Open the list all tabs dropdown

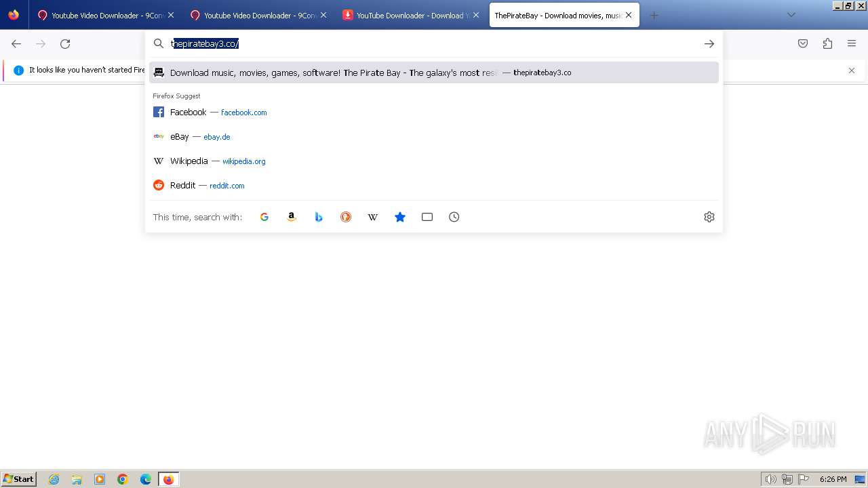pyautogui.click(x=791, y=15)
